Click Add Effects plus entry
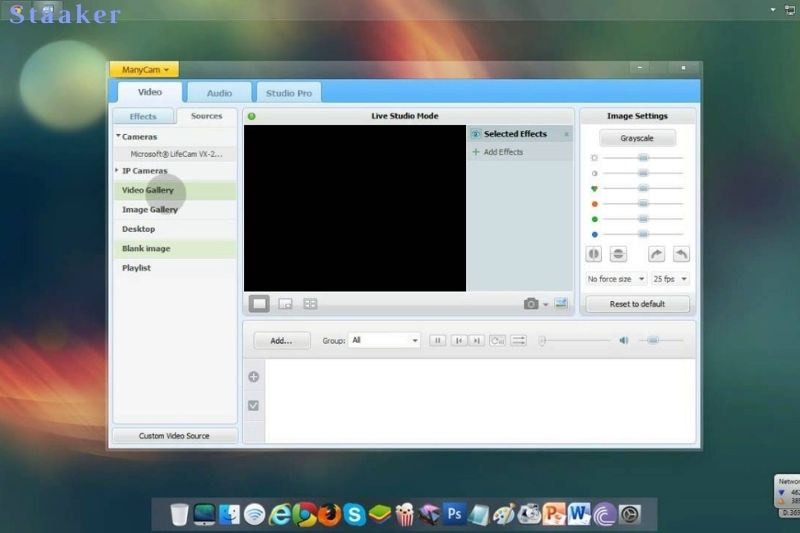Viewport: 800px width, 533px height. tap(498, 152)
